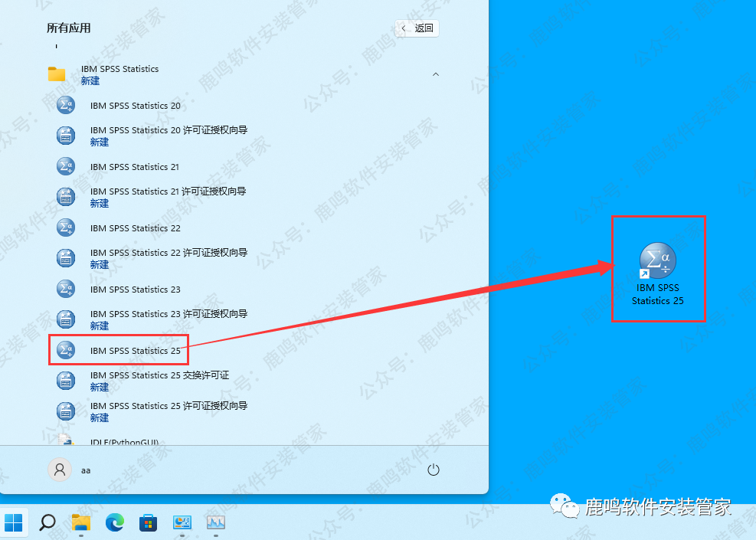Open the power options button
The image size is (756, 540).
434,470
